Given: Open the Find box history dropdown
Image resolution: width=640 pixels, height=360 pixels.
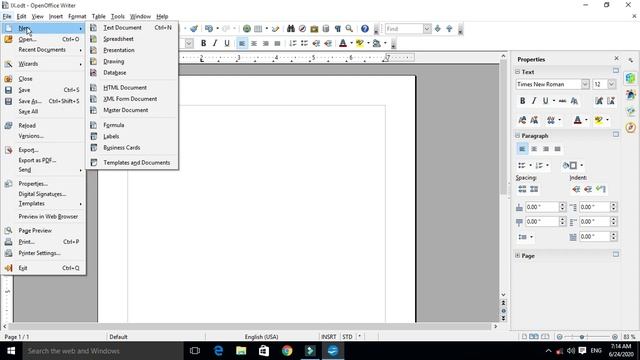Looking at the screenshot, I should click(427, 29).
